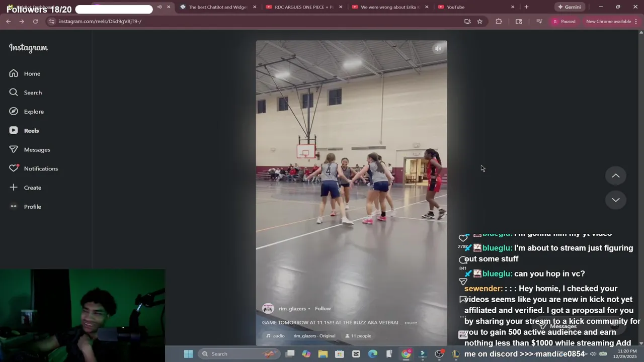The height and width of the screenshot is (362, 644).
Task: Open Microsoft Edge from the taskbar
Action: point(373,354)
